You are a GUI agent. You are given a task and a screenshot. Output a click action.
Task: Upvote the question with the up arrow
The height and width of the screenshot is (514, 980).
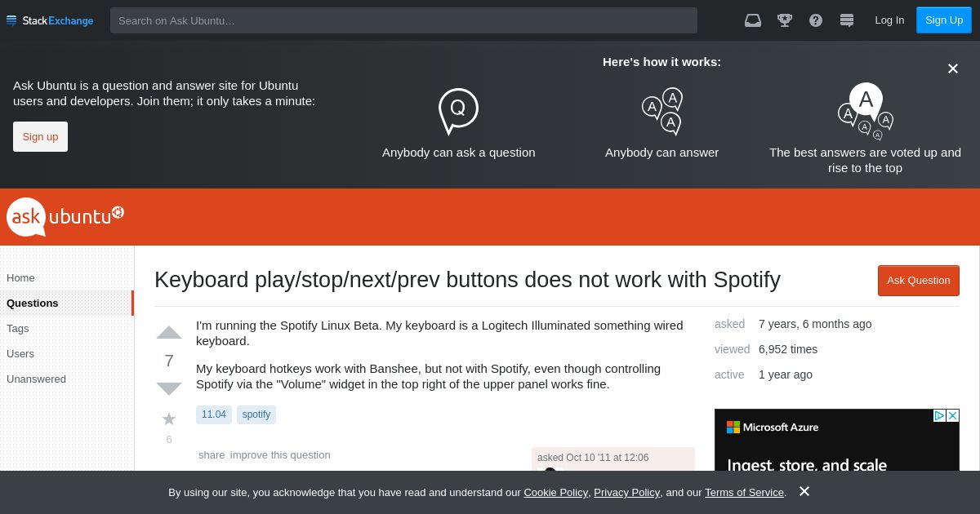169,332
